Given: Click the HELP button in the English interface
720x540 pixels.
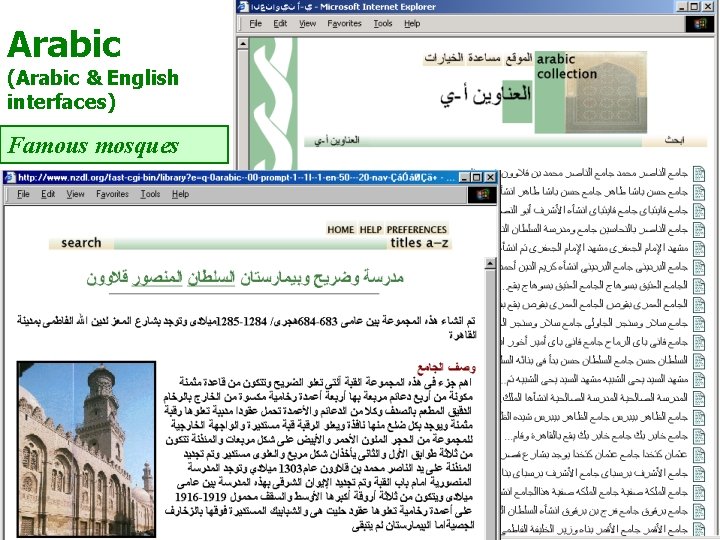Looking at the screenshot, I should point(371,229).
